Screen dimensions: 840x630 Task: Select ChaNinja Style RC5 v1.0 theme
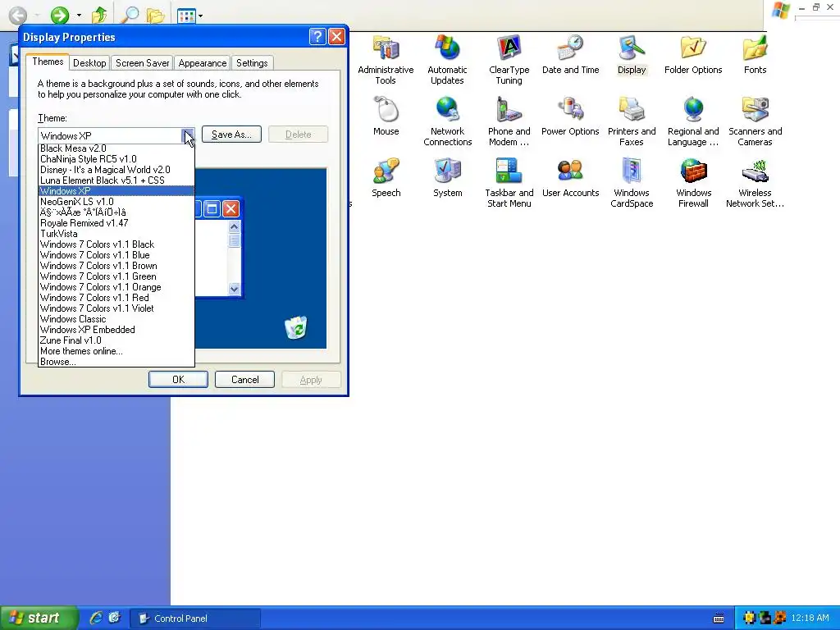coord(116,159)
